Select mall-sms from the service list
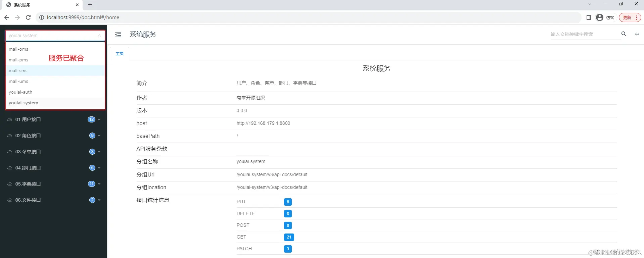The height and width of the screenshot is (258, 644). point(55,70)
